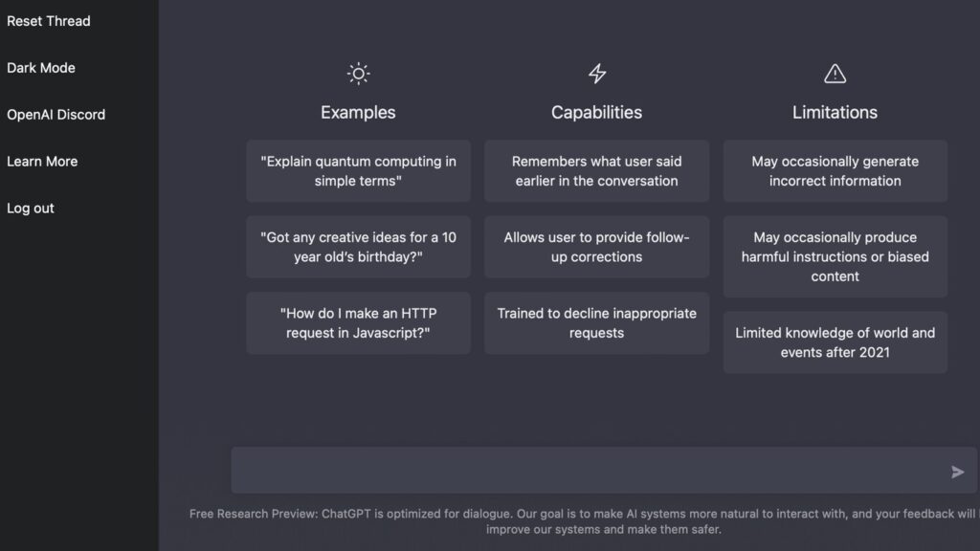This screenshot has height=551, width=980.
Task: Reset the conversation thread
Action: tap(49, 20)
